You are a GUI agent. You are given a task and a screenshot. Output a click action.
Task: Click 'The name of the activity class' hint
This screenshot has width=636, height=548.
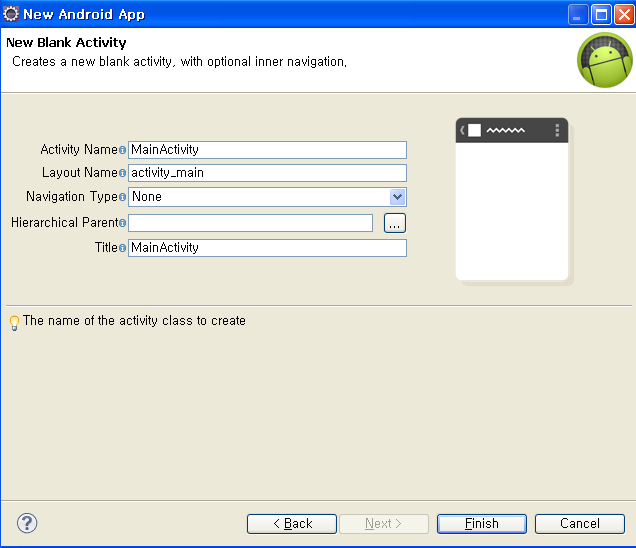point(134,320)
